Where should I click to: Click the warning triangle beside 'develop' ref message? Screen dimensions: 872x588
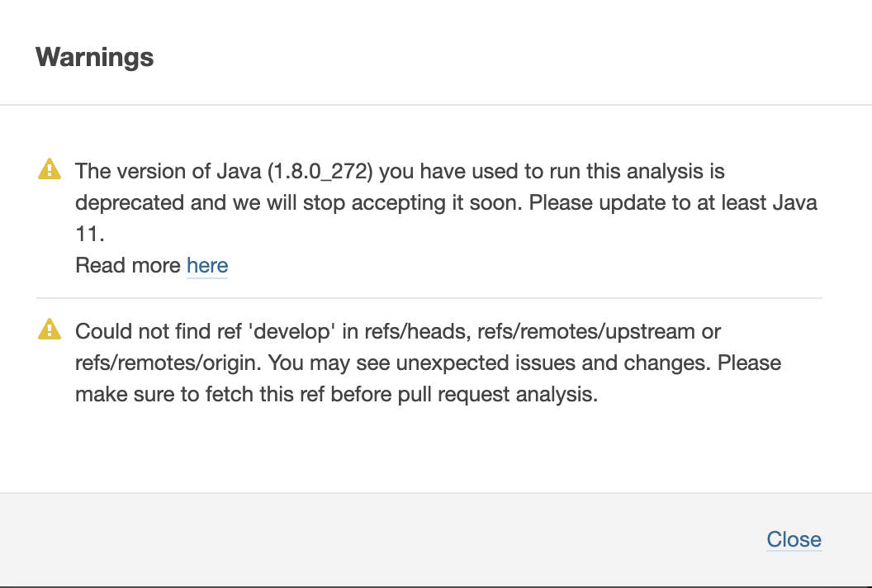50,330
